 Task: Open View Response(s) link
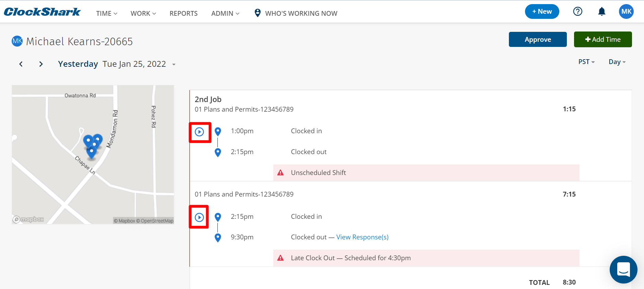click(362, 237)
